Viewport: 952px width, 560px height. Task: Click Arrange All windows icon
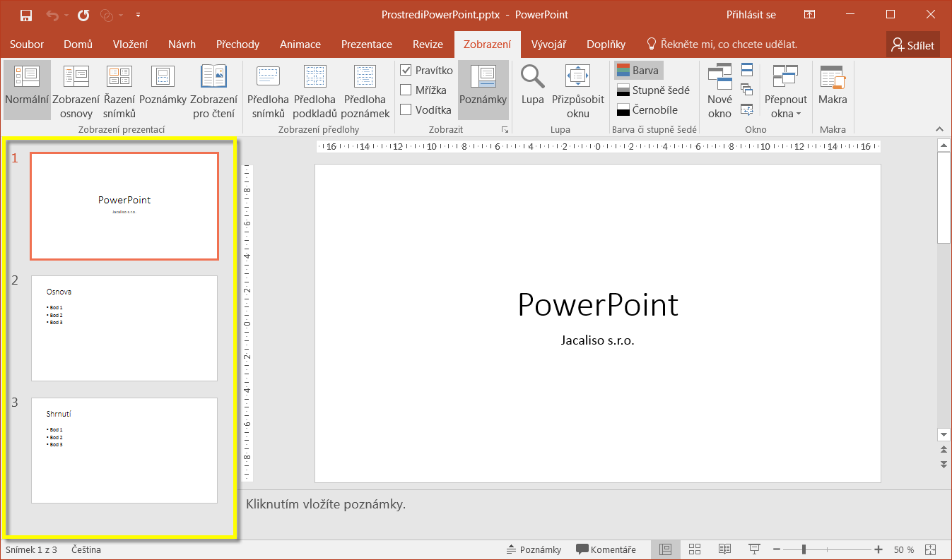(x=747, y=70)
